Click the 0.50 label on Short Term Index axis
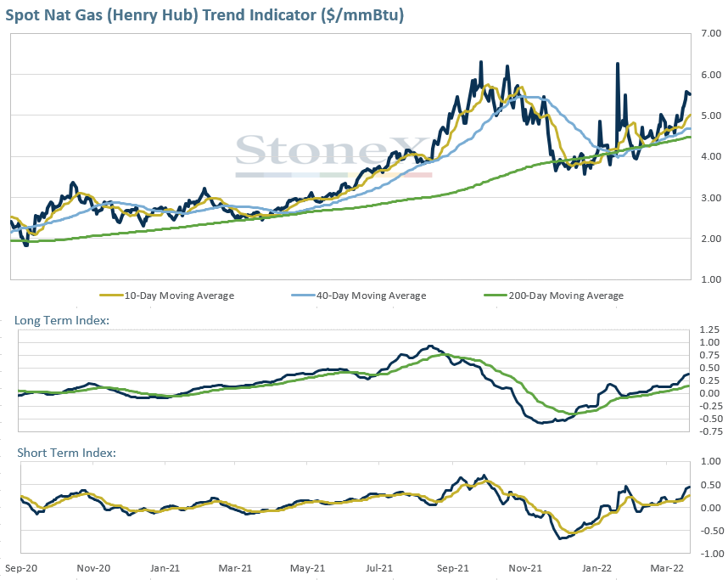 point(711,485)
